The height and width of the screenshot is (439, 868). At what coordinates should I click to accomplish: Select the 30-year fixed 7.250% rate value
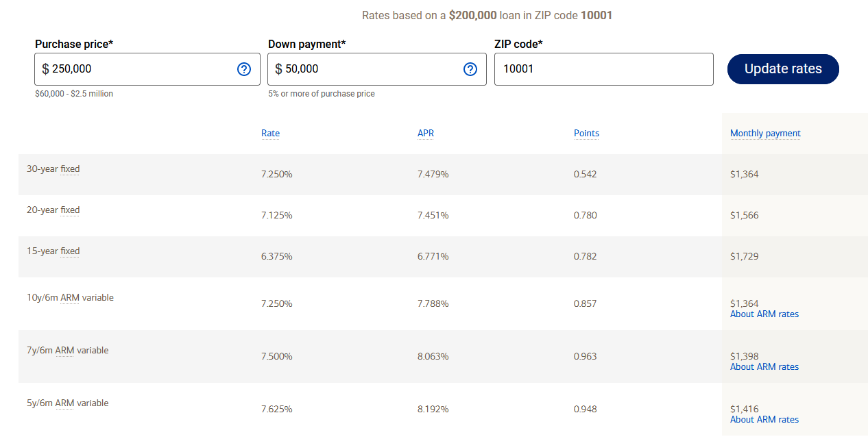click(x=276, y=175)
